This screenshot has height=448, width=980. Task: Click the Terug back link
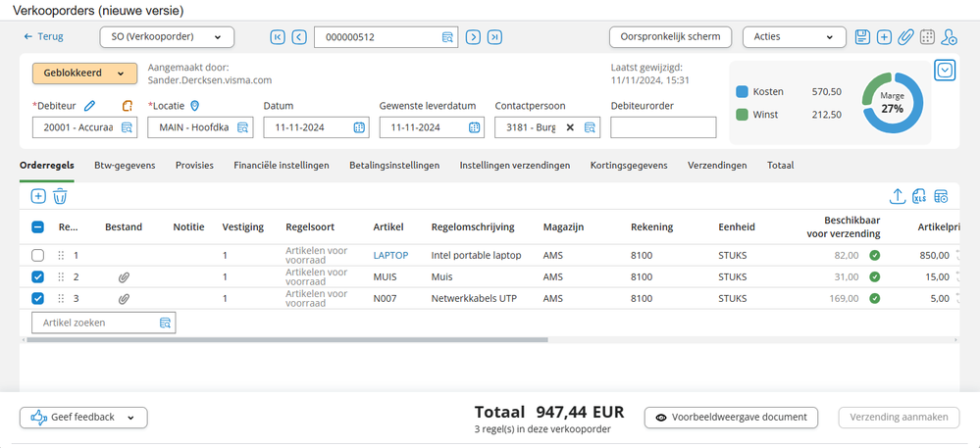(x=43, y=37)
